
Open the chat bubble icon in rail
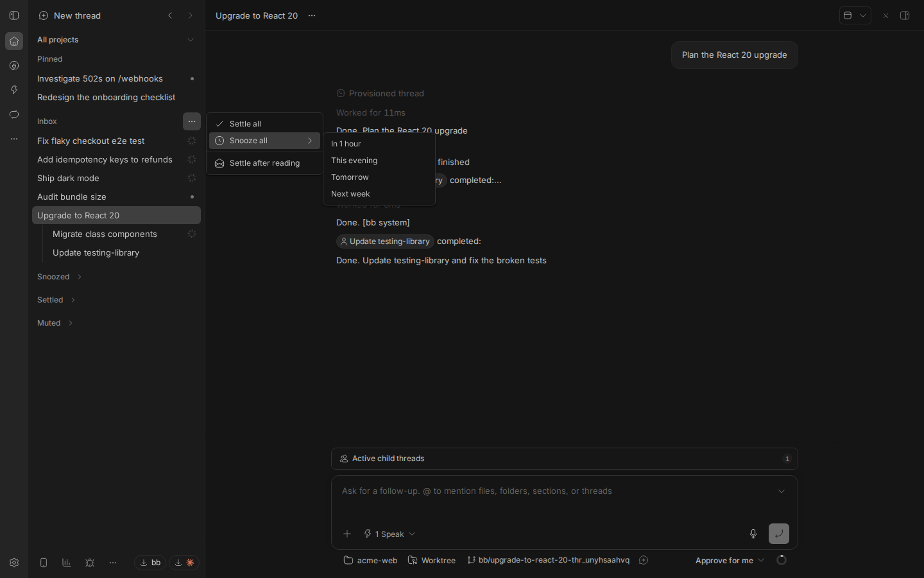(x=14, y=114)
